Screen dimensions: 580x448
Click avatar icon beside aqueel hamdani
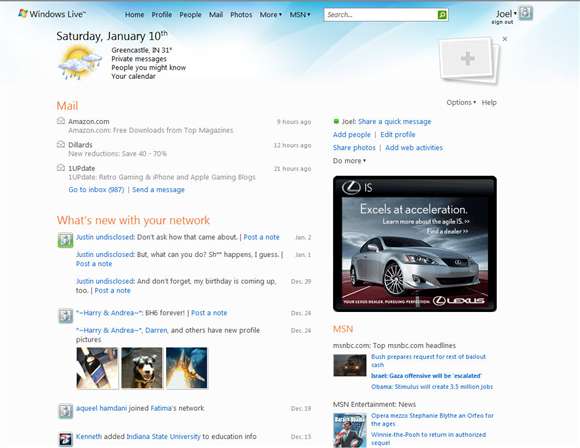(x=65, y=411)
